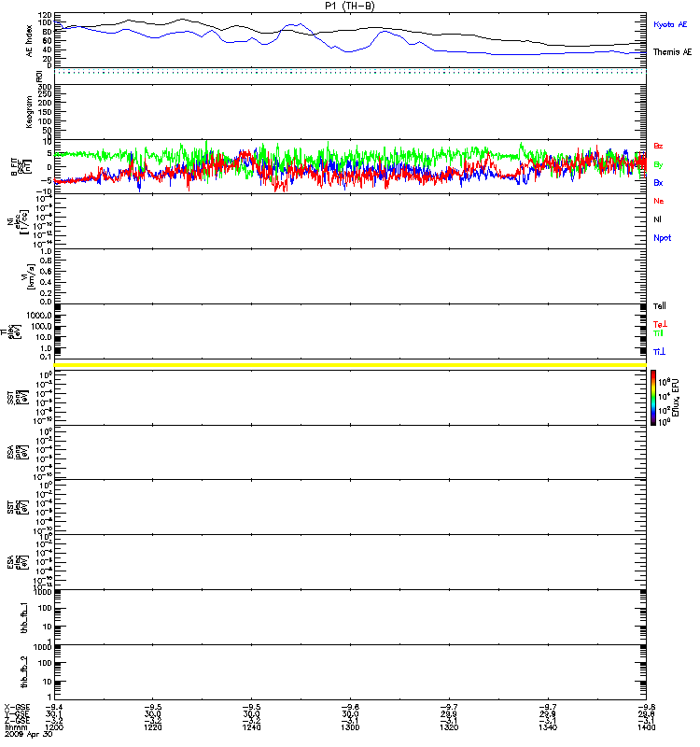Click the 1340 time tick label
Screen dimensions: 700x747
548,727
